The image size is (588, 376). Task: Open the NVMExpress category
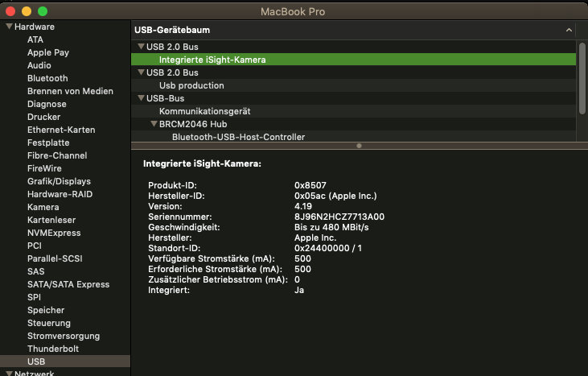click(x=54, y=233)
